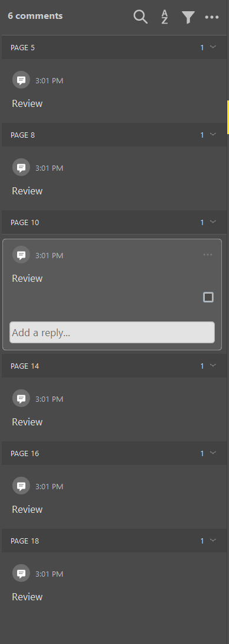Image resolution: width=229 pixels, height=644 pixels.
Task: Click the Page 5 sticky note icon
Action: 21,80
